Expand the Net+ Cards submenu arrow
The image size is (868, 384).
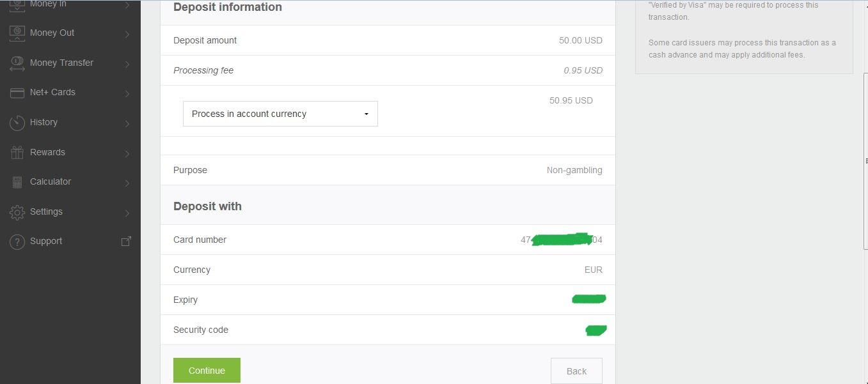click(x=127, y=93)
